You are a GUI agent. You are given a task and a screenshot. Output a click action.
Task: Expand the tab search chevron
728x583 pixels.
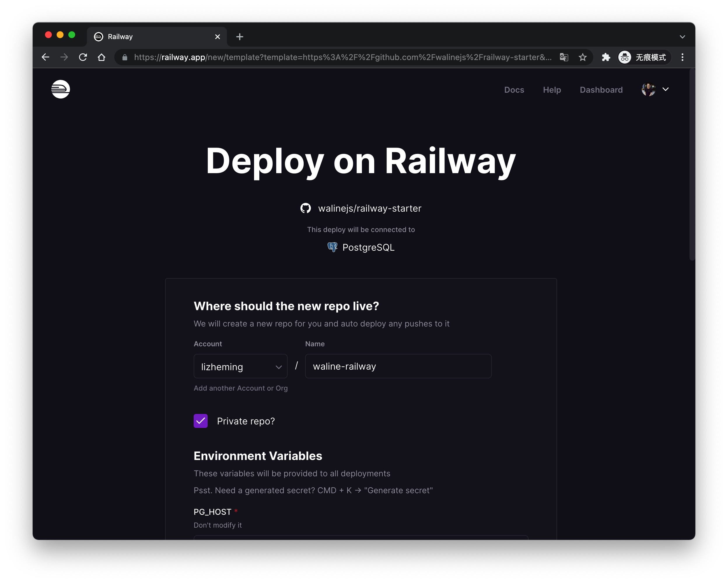tap(682, 37)
